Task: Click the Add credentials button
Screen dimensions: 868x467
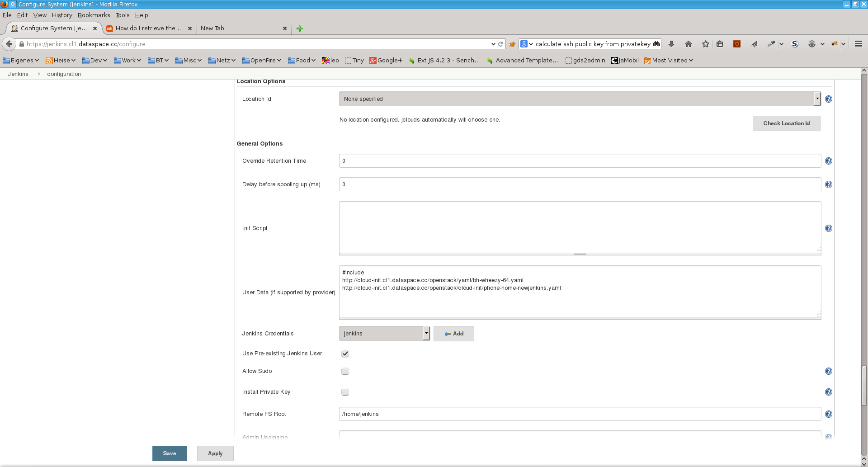Action: click(x=453, y=334)
